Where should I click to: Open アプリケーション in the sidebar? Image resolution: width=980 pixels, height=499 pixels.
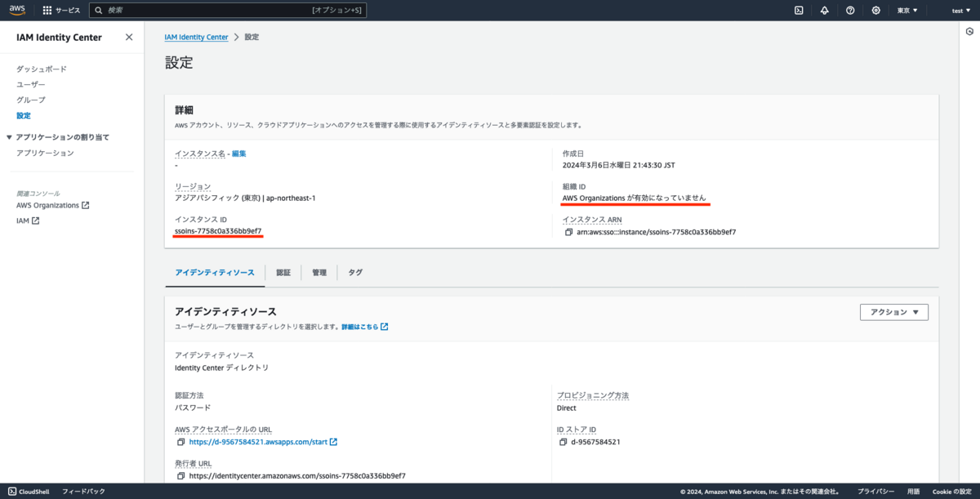coord(45,153)
